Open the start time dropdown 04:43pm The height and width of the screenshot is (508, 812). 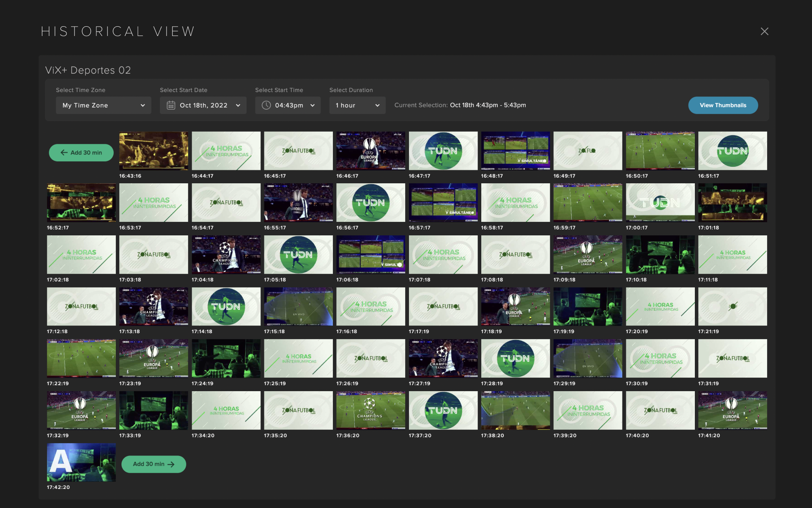(288, 105)
